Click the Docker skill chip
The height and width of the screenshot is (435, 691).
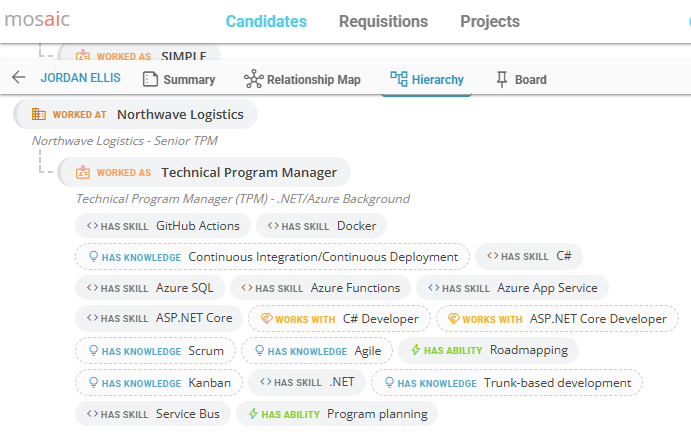[321, 226]
